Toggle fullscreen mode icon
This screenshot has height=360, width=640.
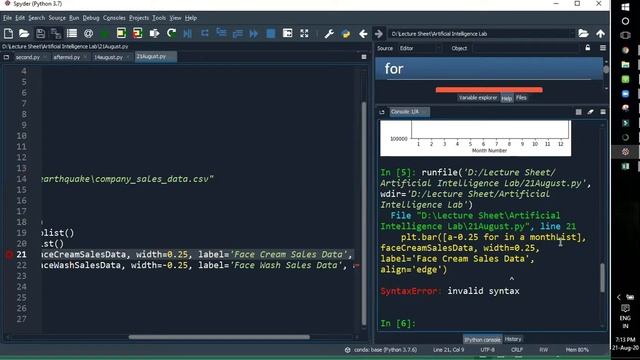304,33
